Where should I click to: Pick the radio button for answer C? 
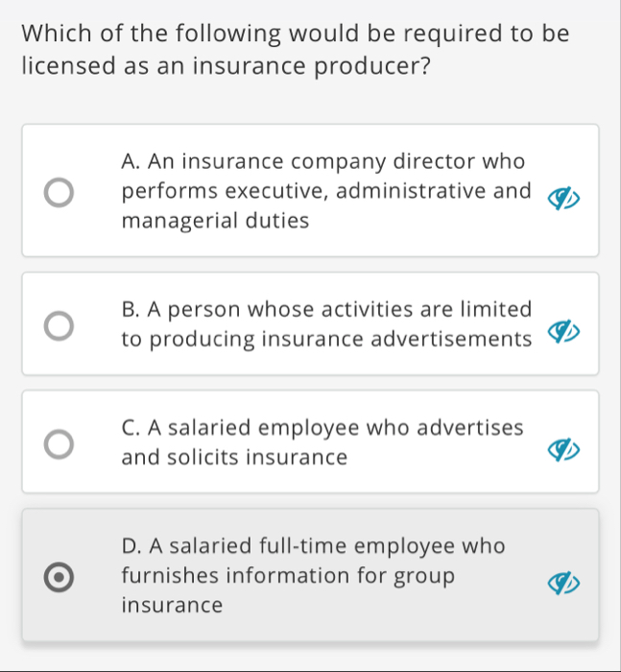pos(60,443)
